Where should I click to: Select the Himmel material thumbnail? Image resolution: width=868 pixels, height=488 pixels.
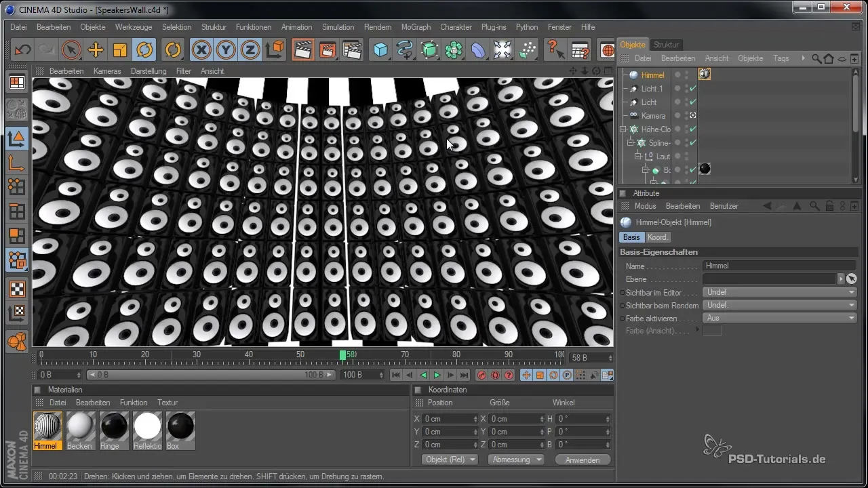point(47,431)
